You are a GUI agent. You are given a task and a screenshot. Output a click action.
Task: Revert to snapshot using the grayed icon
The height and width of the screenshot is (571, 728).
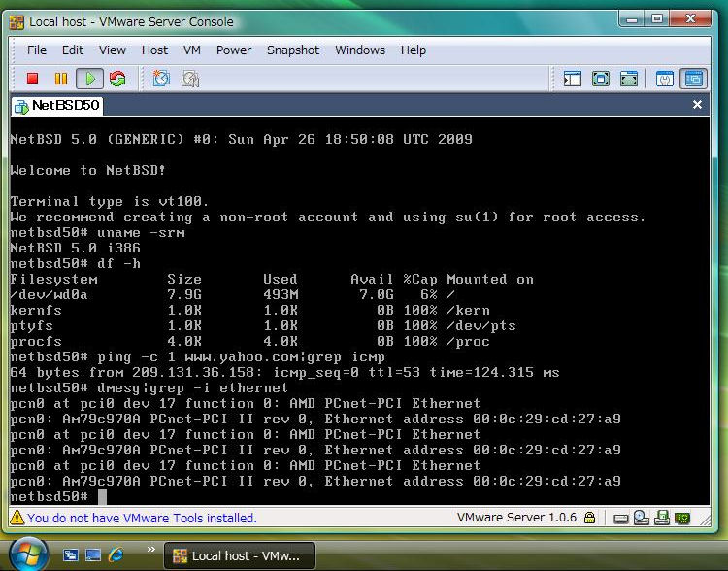pyautogui.click(x=190, y=79)
